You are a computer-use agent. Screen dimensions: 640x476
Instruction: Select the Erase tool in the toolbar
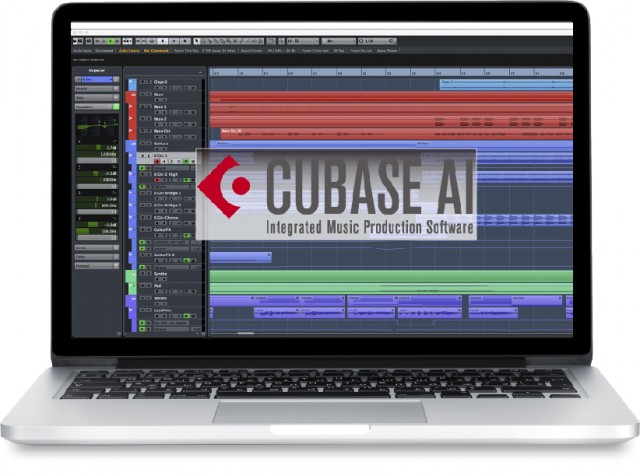222,41
